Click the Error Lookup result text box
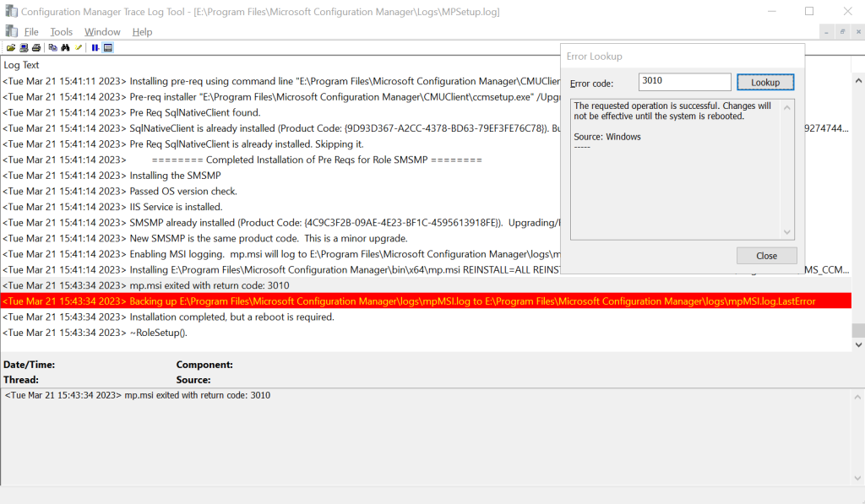The height and width of the screenshot is (504, 865). [x=677, y=170]
